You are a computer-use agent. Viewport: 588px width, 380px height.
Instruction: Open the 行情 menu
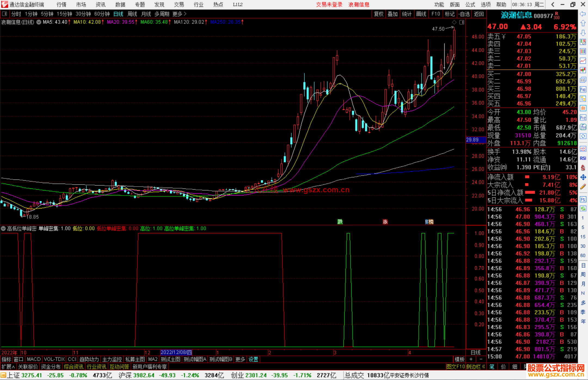[61, 5]
